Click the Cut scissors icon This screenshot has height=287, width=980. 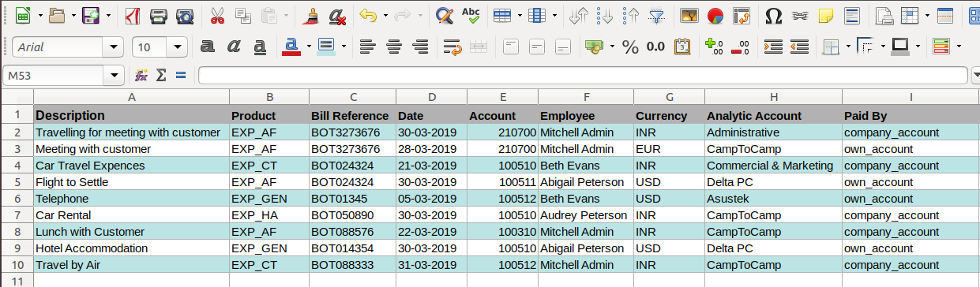click(216, 15)
